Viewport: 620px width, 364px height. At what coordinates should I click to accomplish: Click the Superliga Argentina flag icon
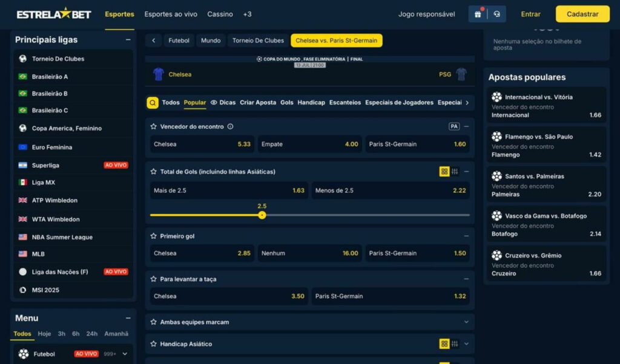point(23,166)
